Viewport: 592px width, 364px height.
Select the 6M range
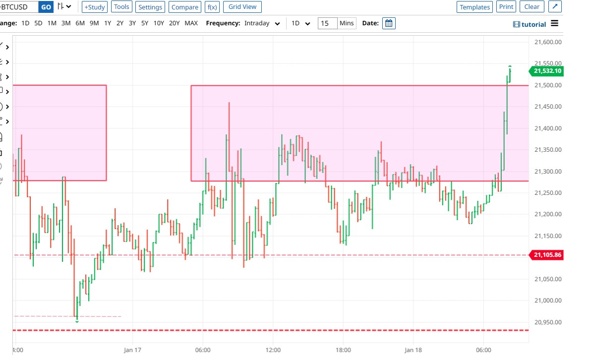(80, 23)
